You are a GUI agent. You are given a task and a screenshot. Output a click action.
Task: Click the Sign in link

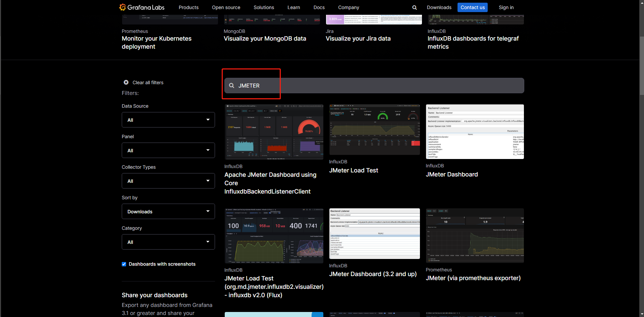(506, 7)
